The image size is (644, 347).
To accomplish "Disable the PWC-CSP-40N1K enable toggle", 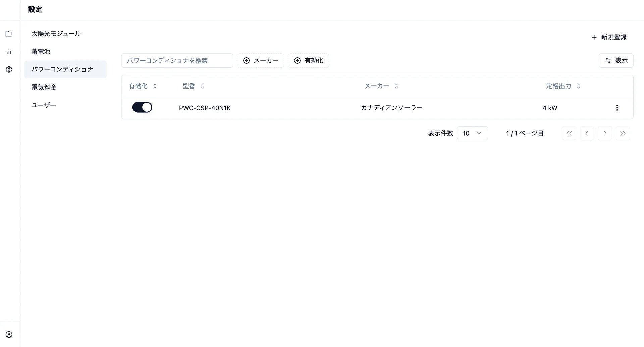I will (142, 107).
